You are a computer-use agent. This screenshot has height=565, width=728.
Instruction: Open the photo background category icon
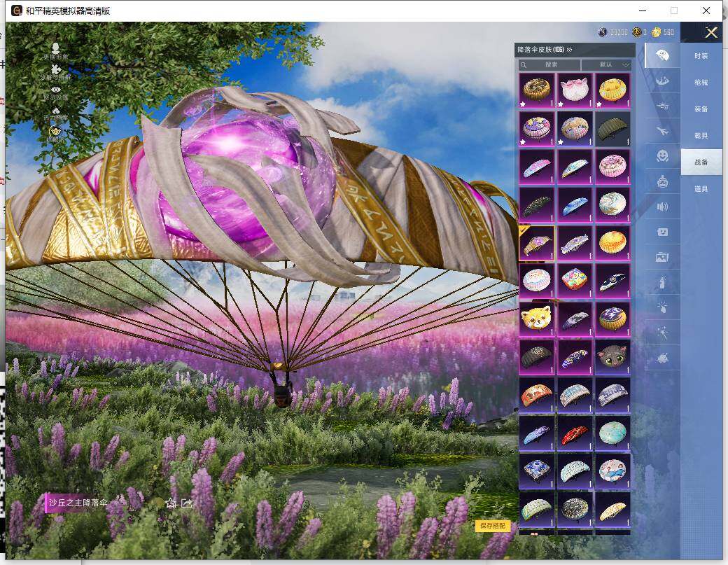click(661, 257)
